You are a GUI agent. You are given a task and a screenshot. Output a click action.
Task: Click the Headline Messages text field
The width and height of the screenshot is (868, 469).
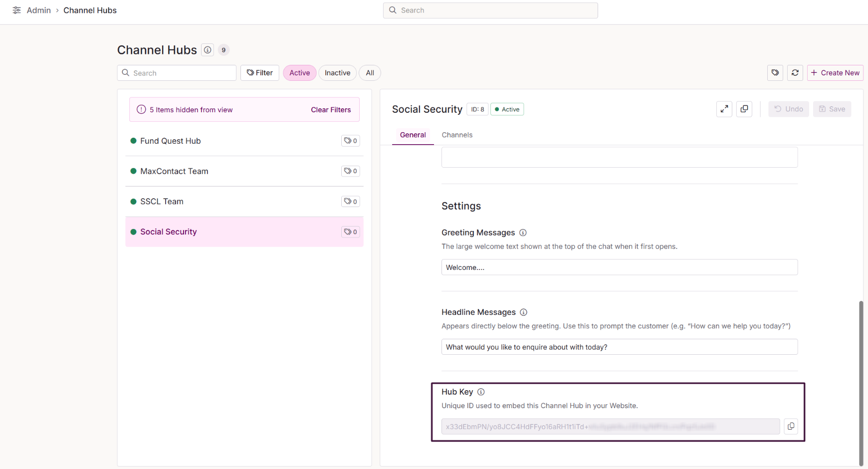[619, 347]
